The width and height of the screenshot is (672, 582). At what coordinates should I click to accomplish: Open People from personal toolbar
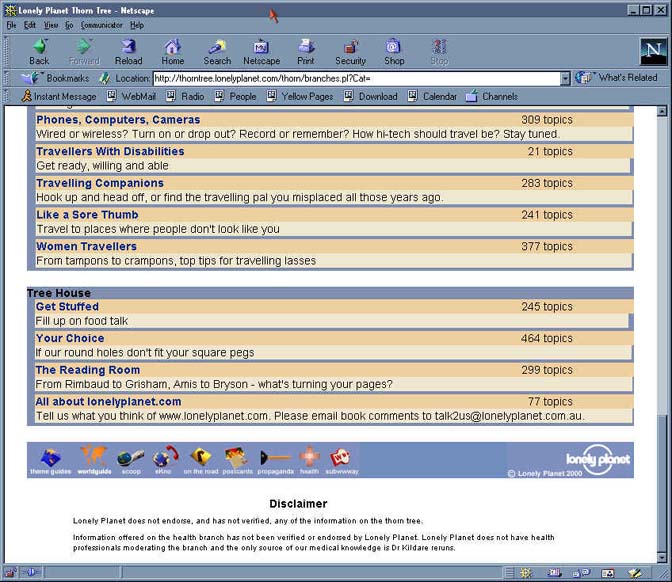(235, 96)
